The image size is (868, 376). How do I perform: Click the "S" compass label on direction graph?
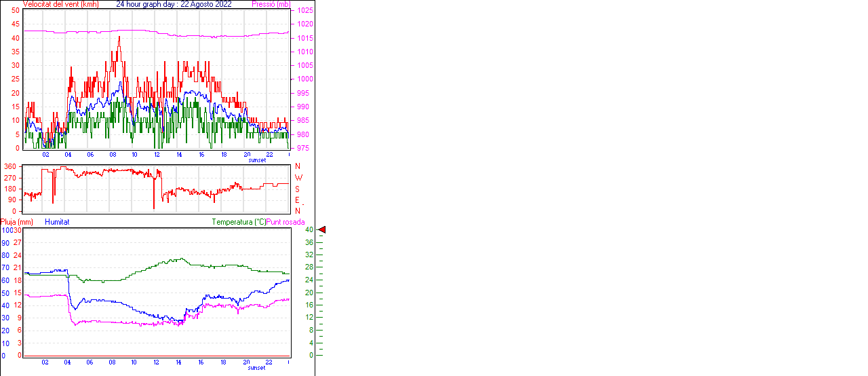tap(298, 189)
